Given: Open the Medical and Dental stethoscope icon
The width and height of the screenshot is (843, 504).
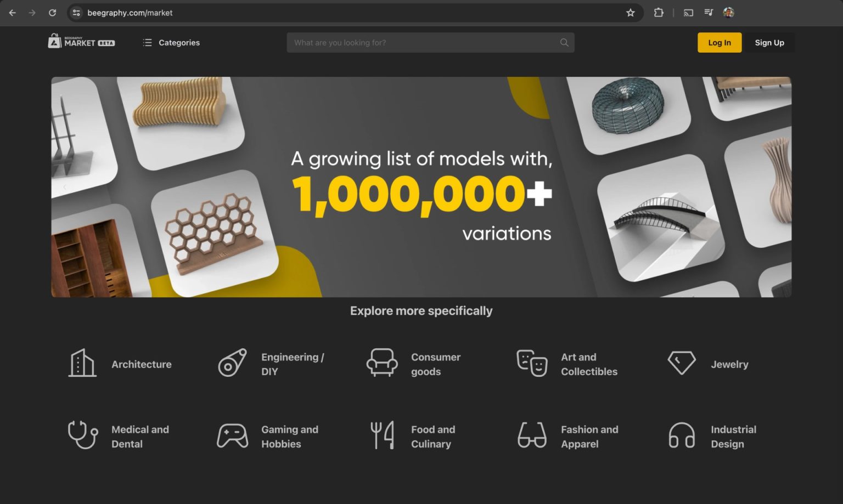Looking at the screenshot, I should click(x=82, y=435).
